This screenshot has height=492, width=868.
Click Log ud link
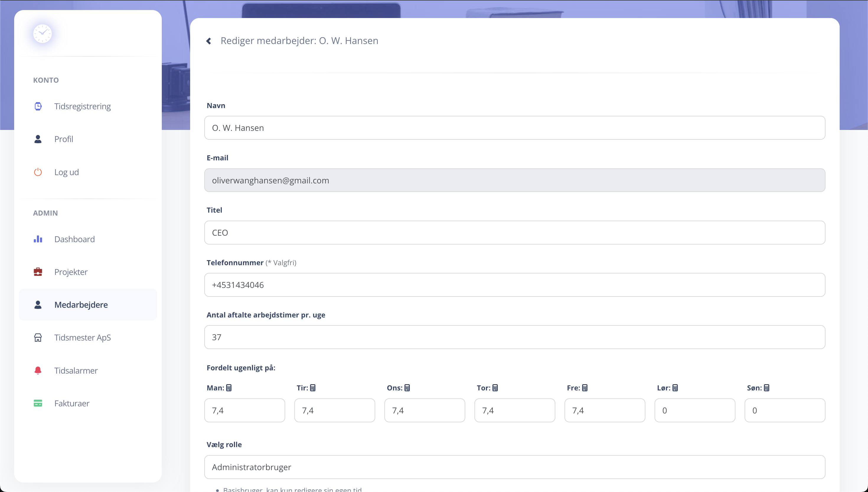coord(66,172)
